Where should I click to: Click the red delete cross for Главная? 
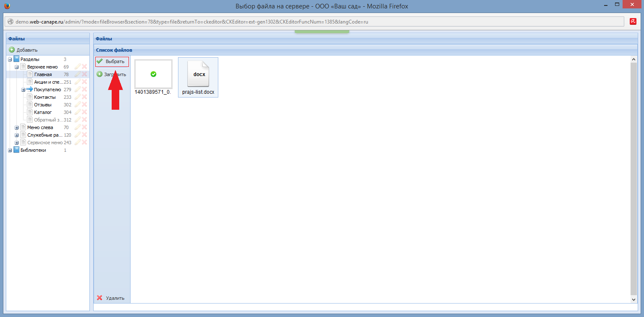pos(84,74)
